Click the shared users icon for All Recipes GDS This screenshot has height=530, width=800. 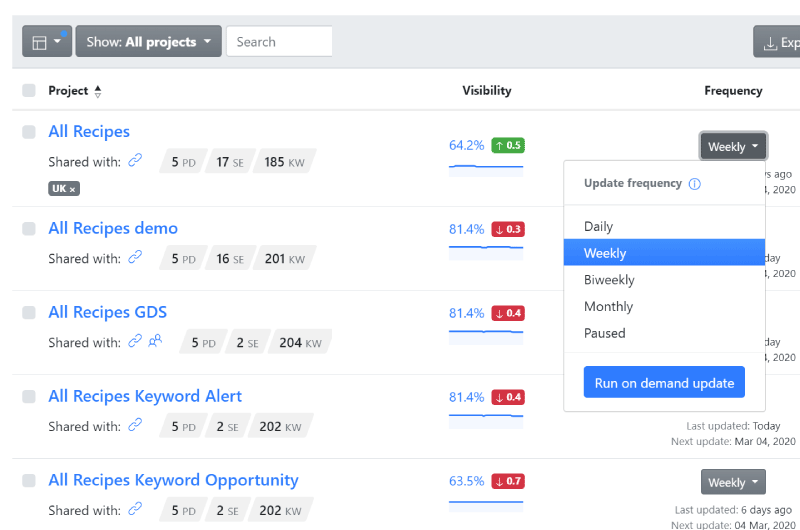[155, 341]
